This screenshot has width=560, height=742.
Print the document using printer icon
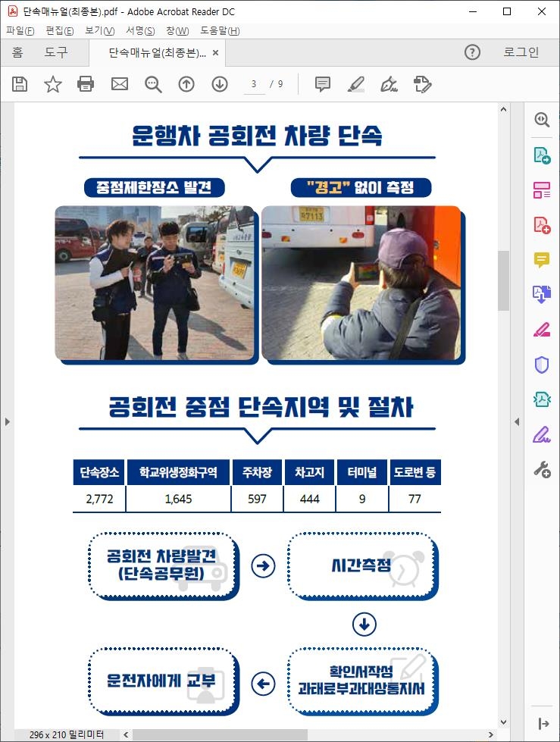pyautogui.click(x=86, y=84)
